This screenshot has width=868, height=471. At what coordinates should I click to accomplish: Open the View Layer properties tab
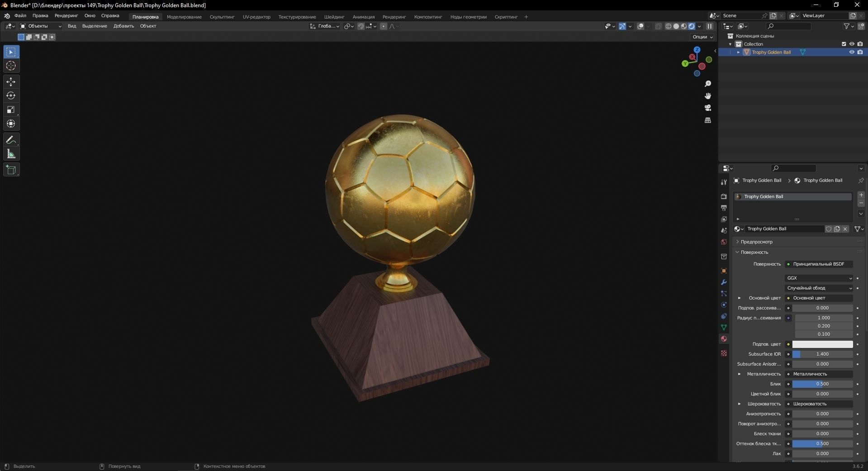pos(724,219)
